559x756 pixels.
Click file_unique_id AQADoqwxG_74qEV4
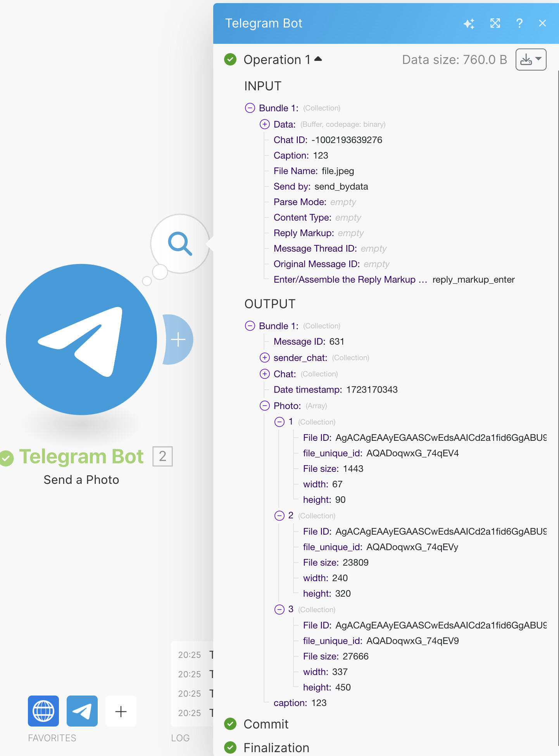tap(381, 453)
